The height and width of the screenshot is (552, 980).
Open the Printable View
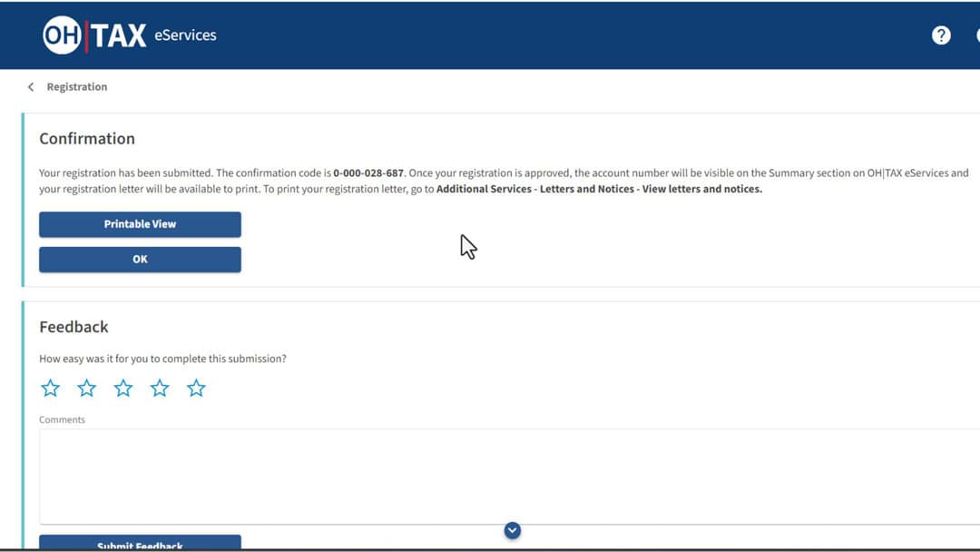(x=140, y=224)
